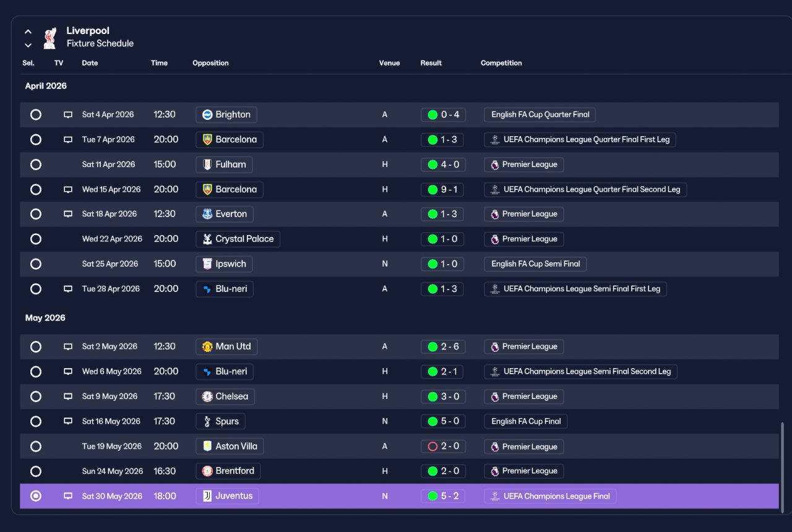Click the vertical scrollbar thumb
The height and width of the screenshot is (532, 792).
tap(783, 465)
